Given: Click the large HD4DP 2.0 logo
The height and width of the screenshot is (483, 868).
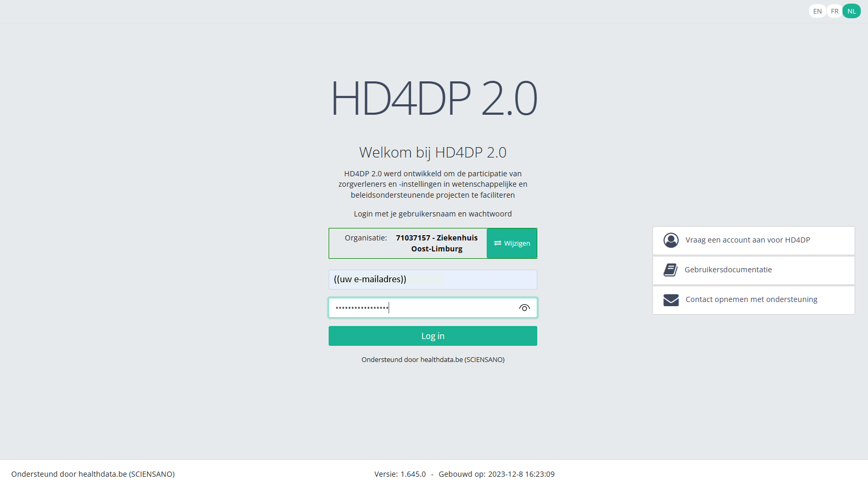Looking at the screenshot, I should (x=433, y=98).
